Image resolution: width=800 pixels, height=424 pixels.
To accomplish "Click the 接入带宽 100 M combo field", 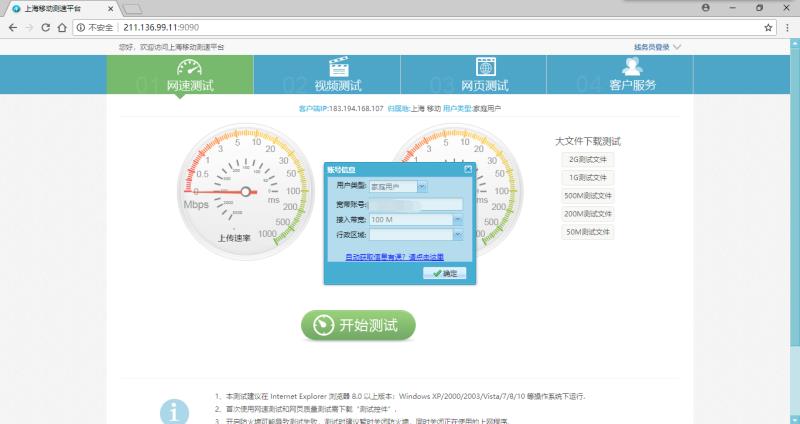I will click(x=411, y=219).
